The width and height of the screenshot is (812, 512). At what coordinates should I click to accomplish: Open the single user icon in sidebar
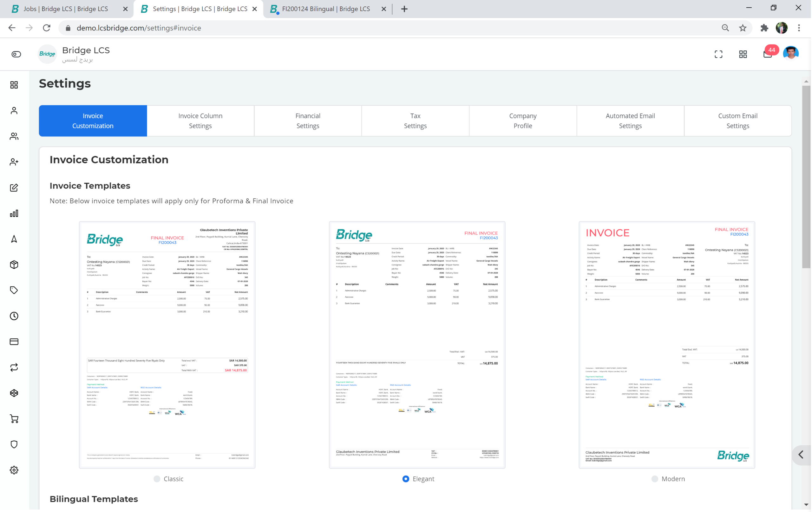point(14,111)
